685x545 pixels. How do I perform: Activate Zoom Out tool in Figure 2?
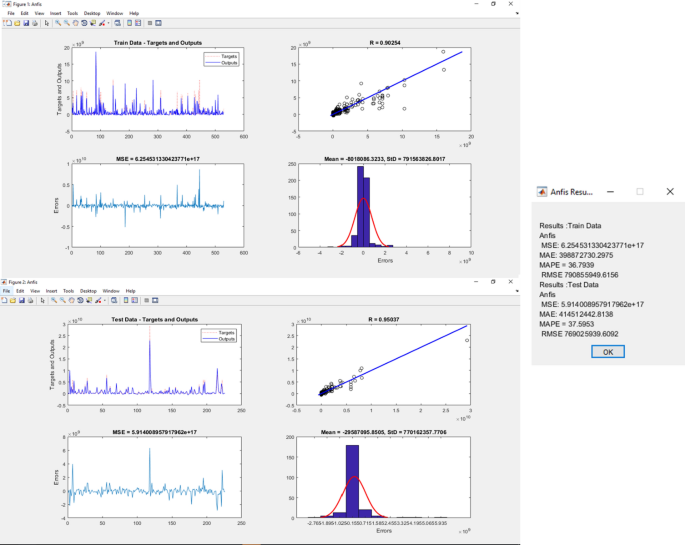(x=62, y=300)
